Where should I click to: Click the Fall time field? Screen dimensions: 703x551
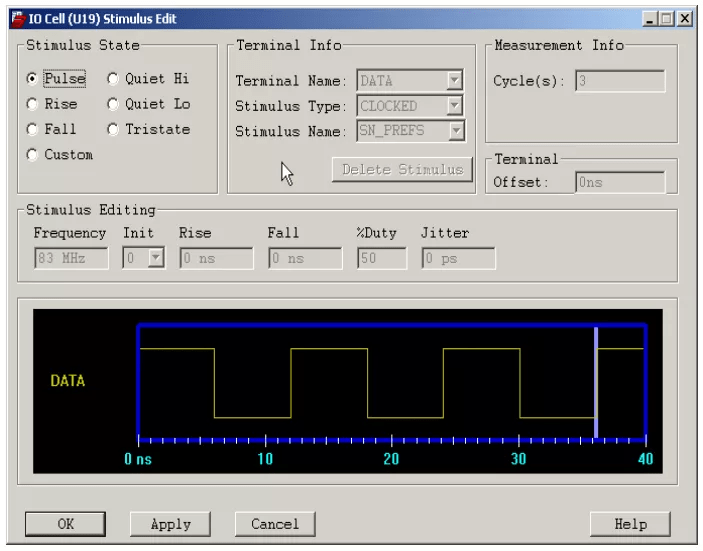pos(305,258)
